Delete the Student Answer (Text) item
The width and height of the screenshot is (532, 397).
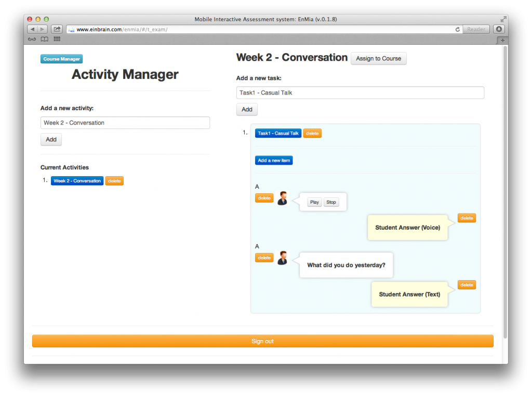click(x=467, y=285)
